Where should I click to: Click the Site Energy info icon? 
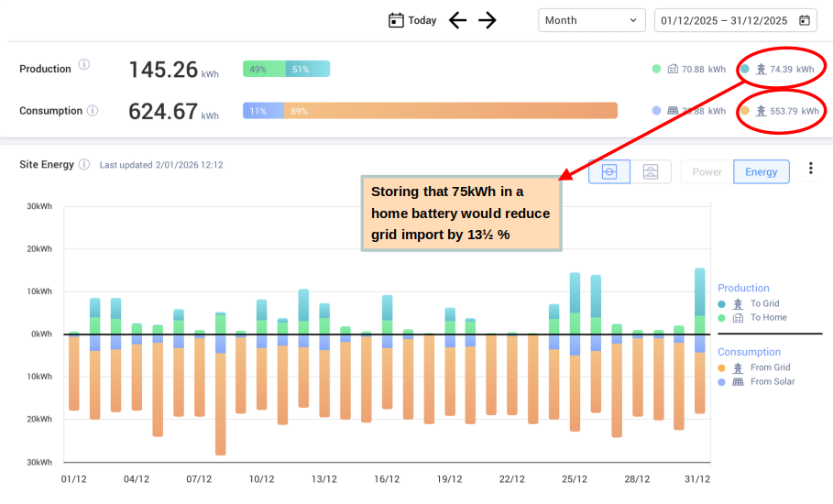pyautogui.click(x=84, y=165)
